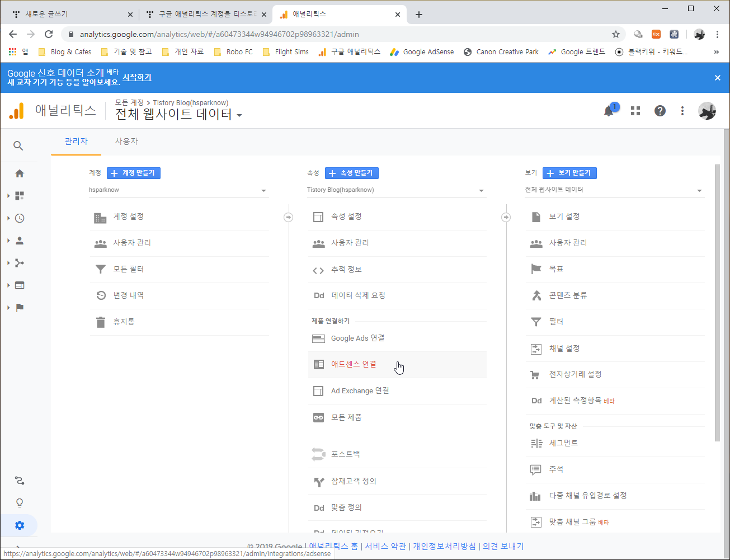Switch to 구글 애널리틱스 계정을 티스토리 browser tab
The image size is (730, 560).
[x=205, y=15]
